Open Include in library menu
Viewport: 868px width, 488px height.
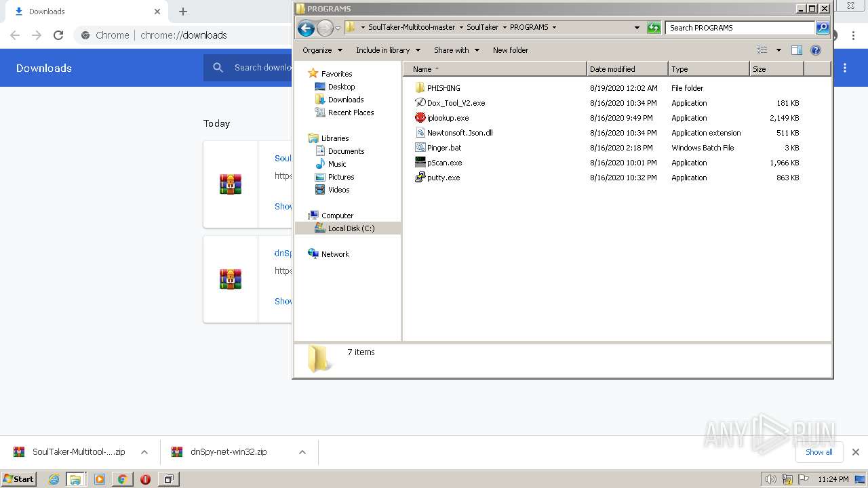tap(388, 50)
